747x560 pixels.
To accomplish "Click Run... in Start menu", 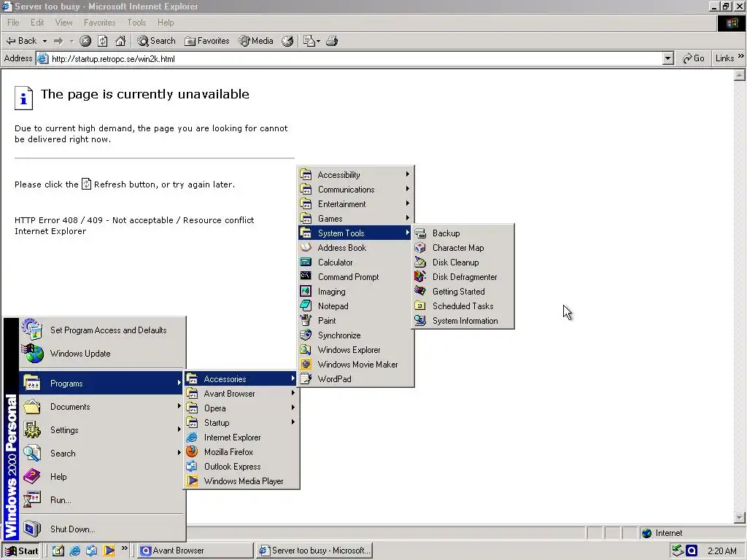I will click(x=102, y=500).
